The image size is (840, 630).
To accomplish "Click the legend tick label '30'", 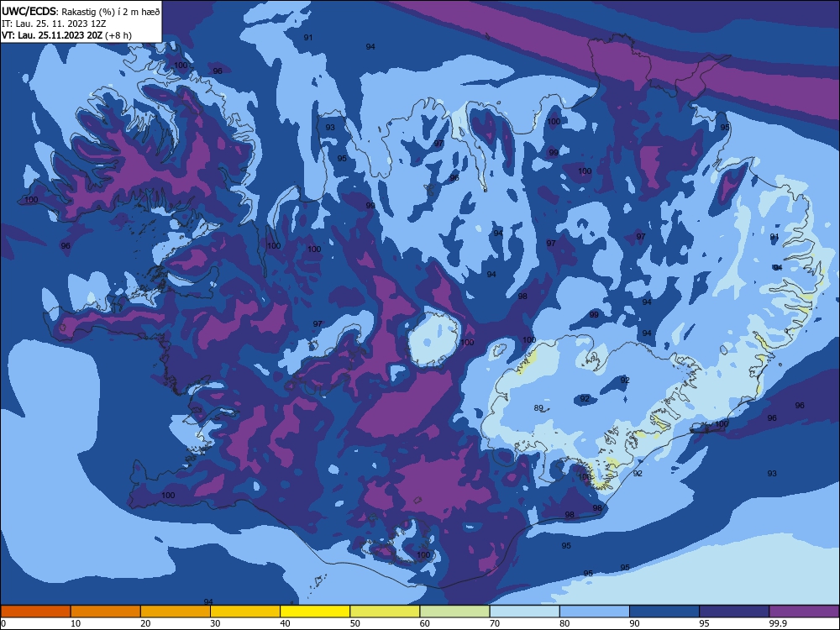I will 215,623.
